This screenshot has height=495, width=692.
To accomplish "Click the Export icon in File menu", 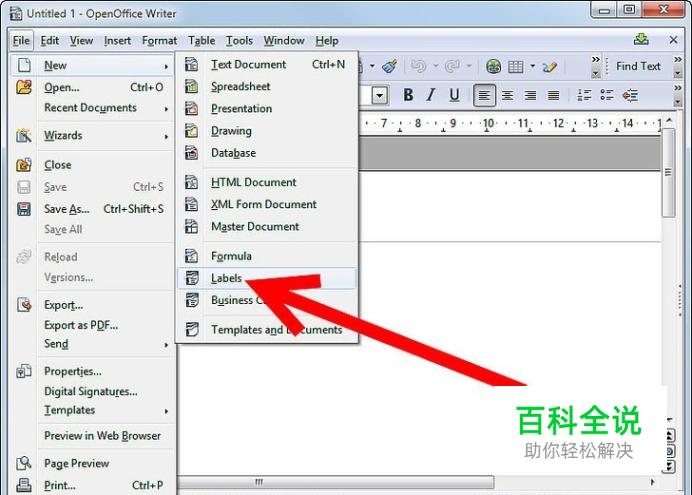I will pos(24,304).
